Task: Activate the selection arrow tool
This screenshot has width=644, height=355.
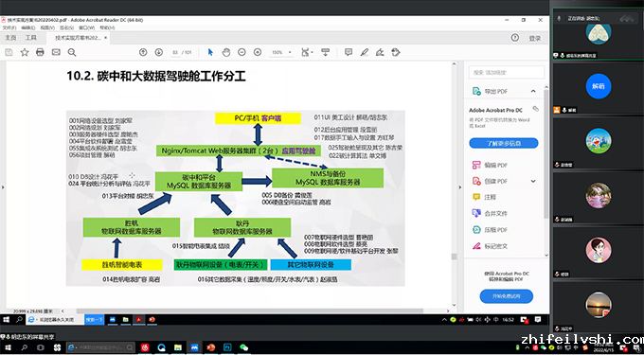Action: [x=210, y=52]
